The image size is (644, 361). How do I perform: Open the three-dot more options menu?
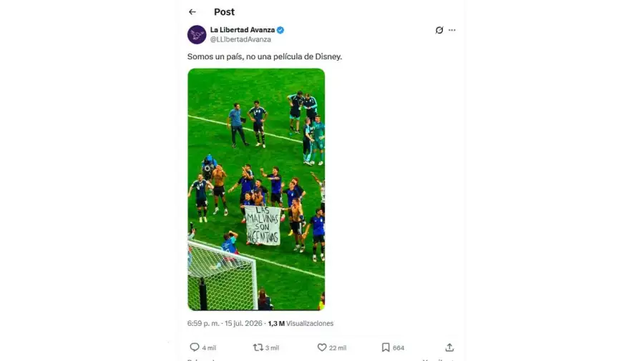(452, 30)
